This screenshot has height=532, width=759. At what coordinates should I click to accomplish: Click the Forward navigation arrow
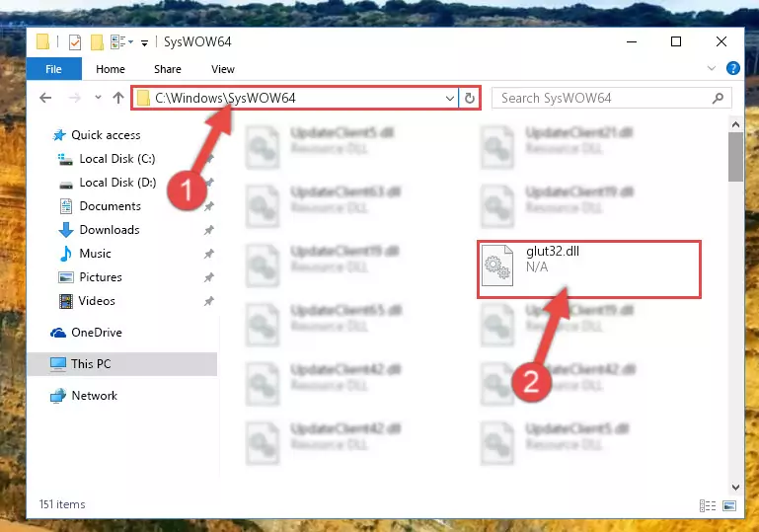tap(75, 99)
